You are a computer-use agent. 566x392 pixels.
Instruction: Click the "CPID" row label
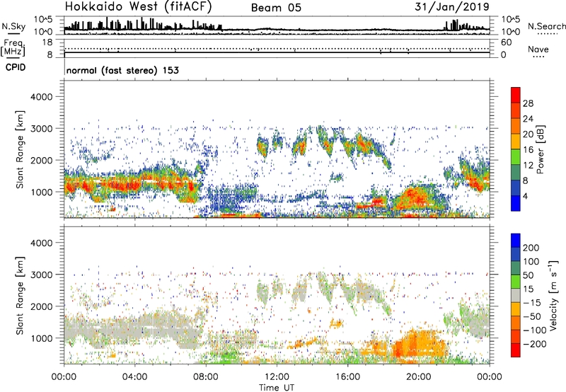point(16,67)
